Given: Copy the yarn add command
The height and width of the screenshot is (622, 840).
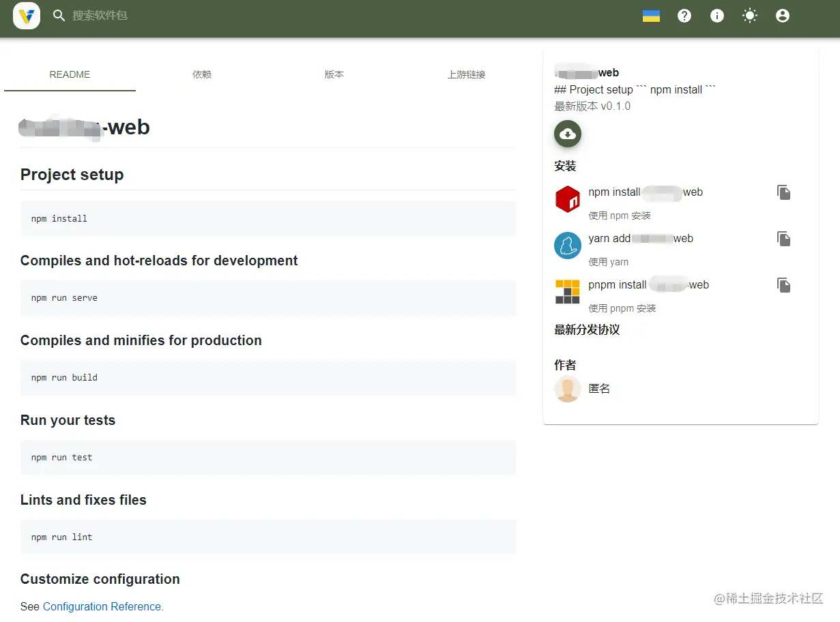Looking at the screenshot, I should click(784, 239).
